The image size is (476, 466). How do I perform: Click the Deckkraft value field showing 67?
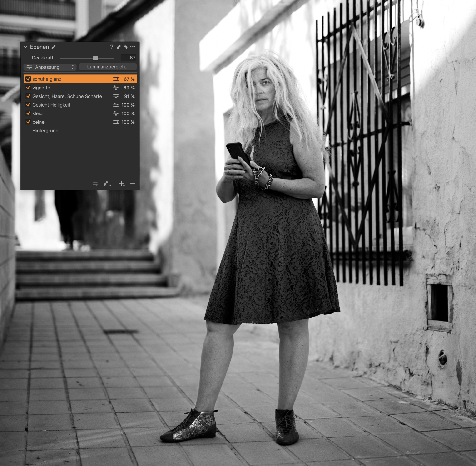click(x=128, y=58)
